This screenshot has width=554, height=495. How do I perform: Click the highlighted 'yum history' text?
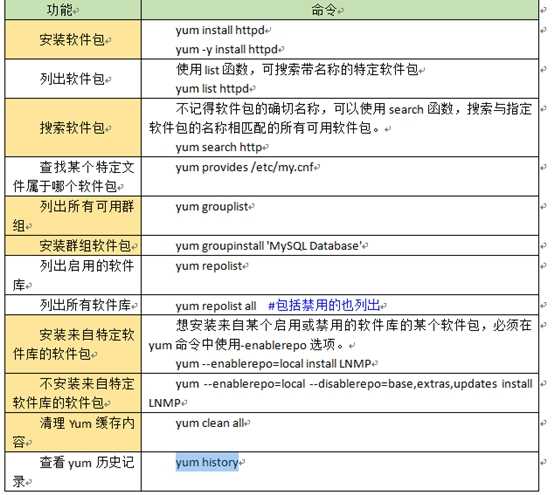tap(207, 462)
